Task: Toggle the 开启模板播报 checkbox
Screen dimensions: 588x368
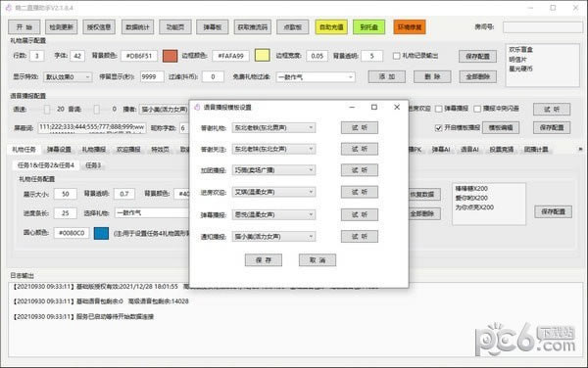Action: click(x=438, y=128)
